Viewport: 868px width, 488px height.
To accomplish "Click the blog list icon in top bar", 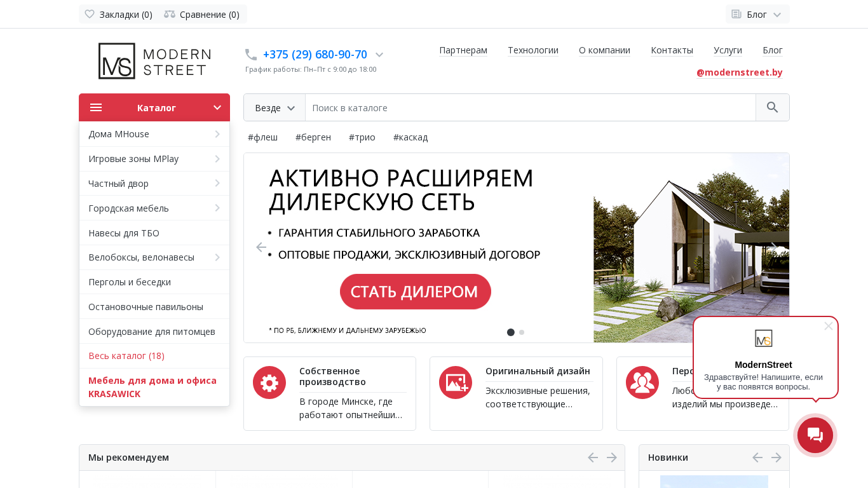I will click(x=736, y=14).
